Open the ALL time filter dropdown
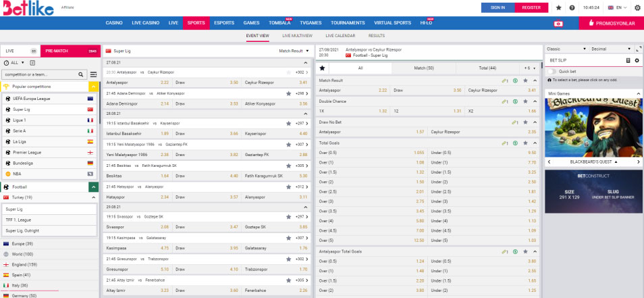This screenshot has height=298, width=644. 14,63
